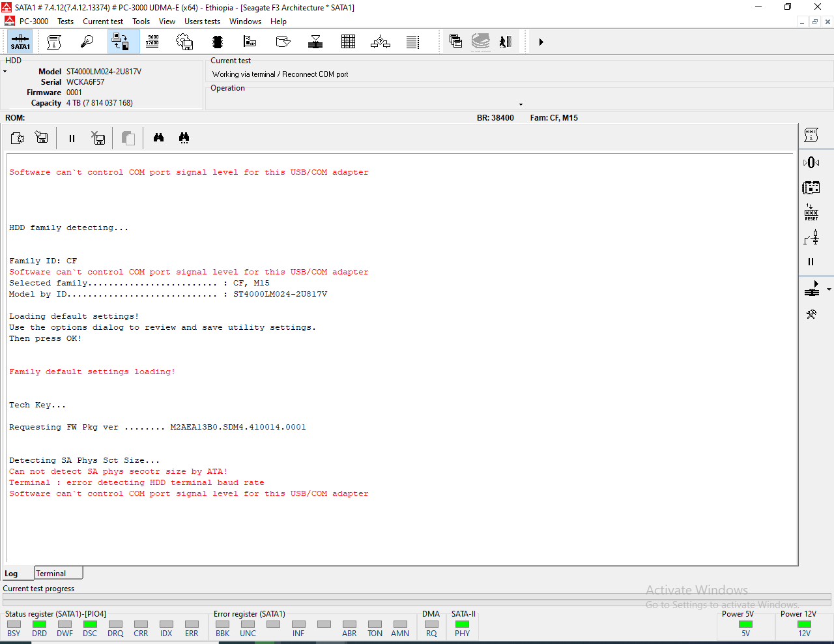834x644 pixels.
Task: Click the serial number WCKA6F57
Action: [x=85, y=82]
